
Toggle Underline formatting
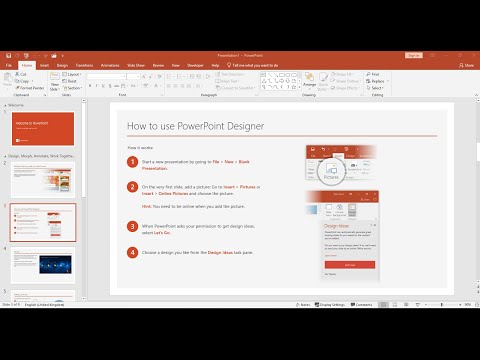click(103, 86)
